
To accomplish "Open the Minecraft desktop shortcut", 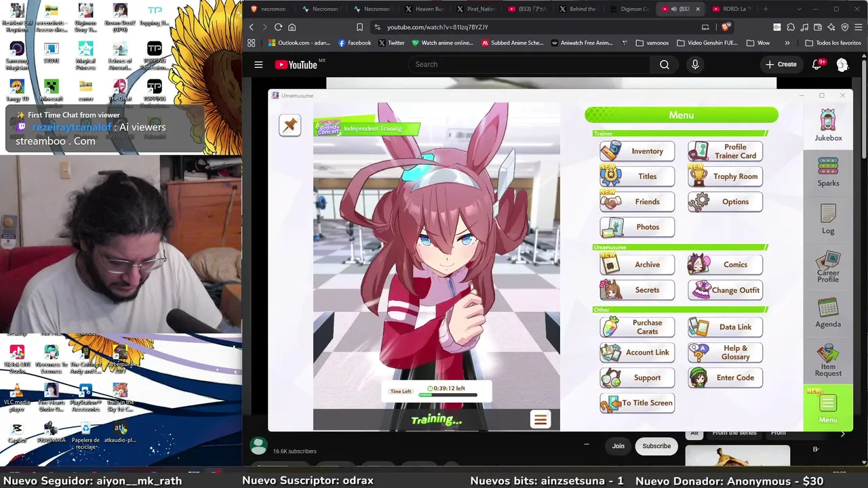I will (x=51, y=91).
